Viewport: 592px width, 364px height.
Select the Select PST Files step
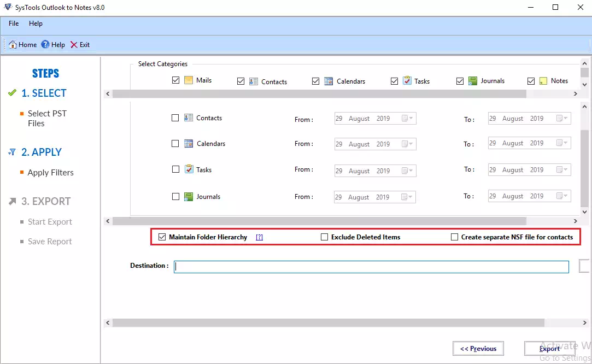click(x=47, y=118)
